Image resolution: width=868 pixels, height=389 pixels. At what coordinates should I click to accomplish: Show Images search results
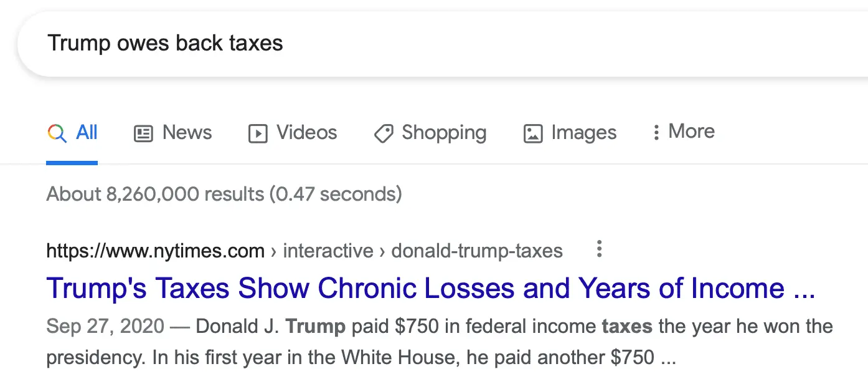click(x=583, y=132)
